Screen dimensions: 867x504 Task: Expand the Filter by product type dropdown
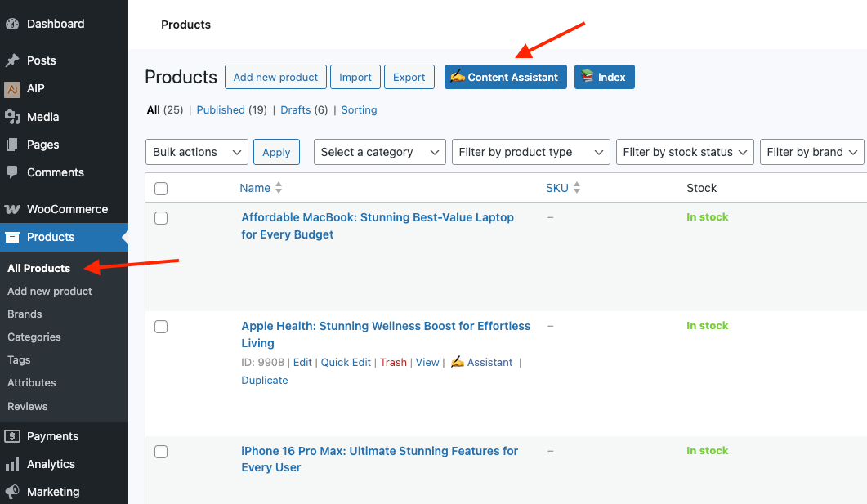pos(531,152)
